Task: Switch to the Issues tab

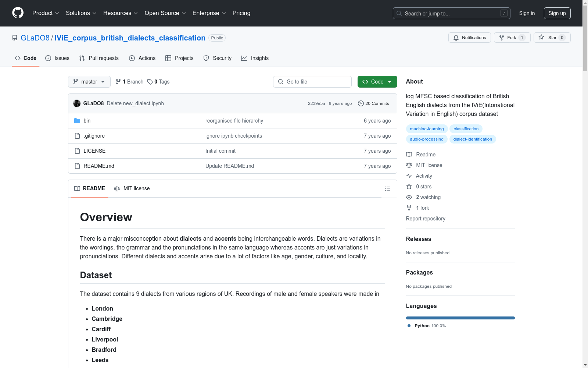Action: [x=57, y=58]
